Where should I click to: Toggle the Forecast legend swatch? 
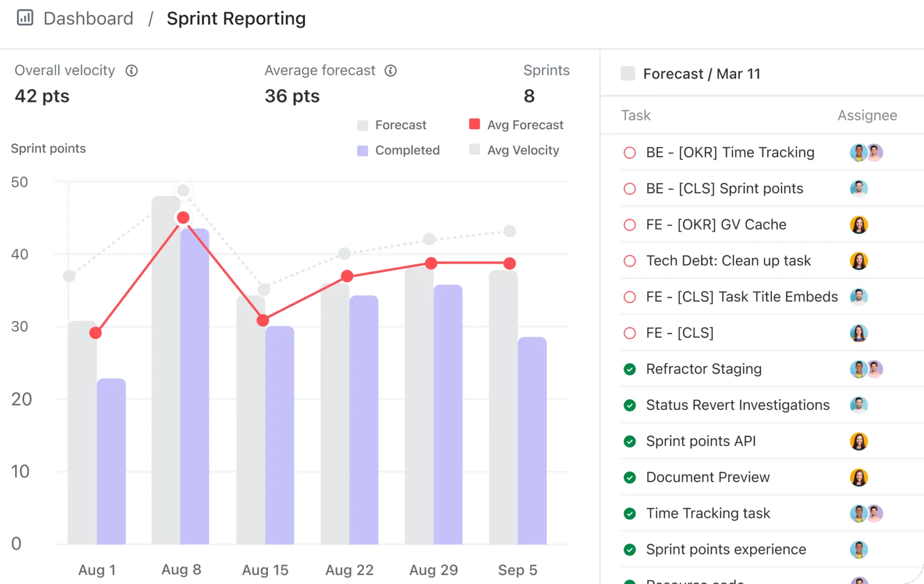click(362, 126)
